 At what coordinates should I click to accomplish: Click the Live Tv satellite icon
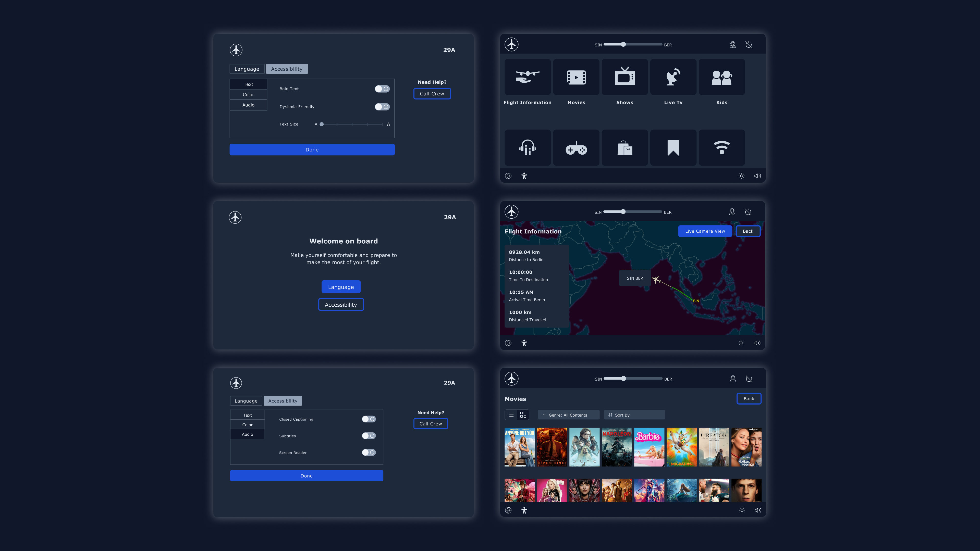pos(673,77)
